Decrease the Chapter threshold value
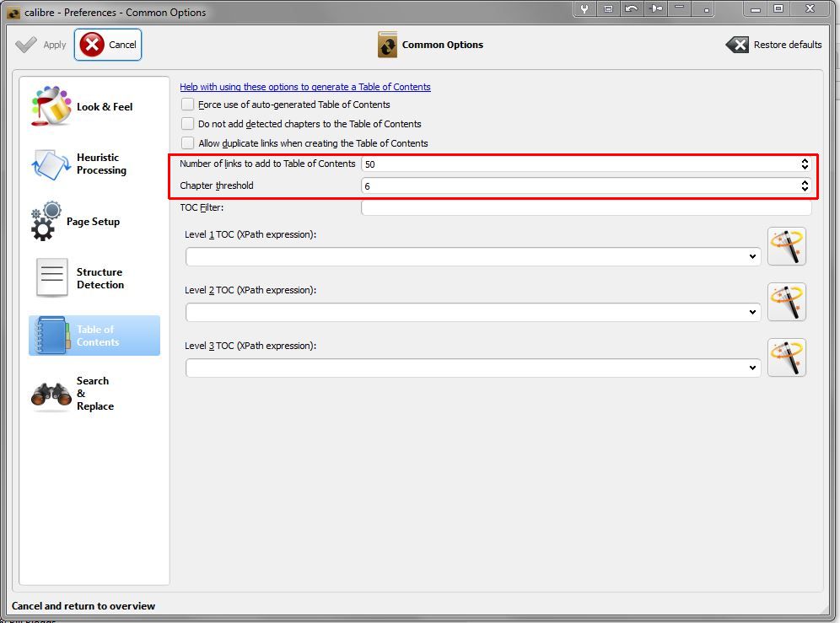This screenshot has width=840, height=623. (805, 189)
